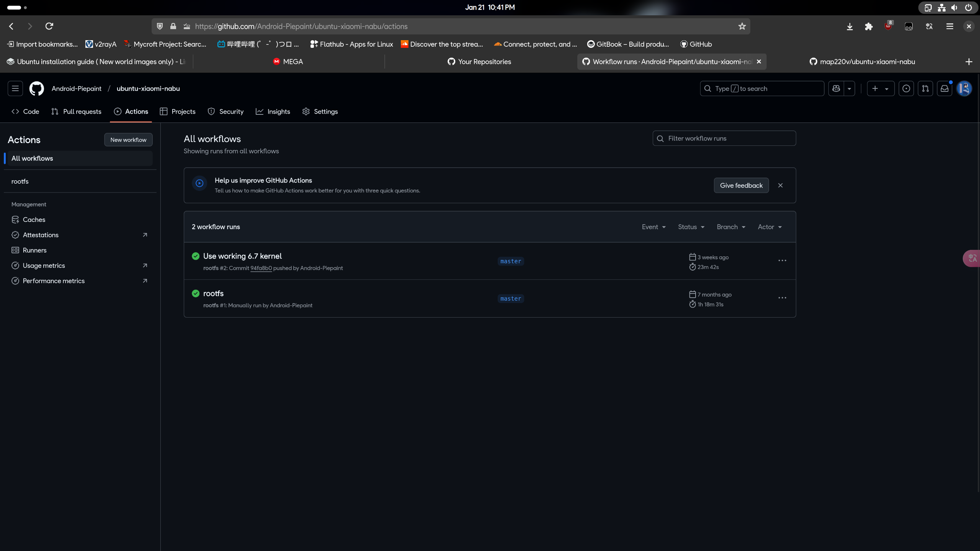Open GitHub homepage via Octocat logo
Screen dimensions: 980x551
click(x=37, y=88)
